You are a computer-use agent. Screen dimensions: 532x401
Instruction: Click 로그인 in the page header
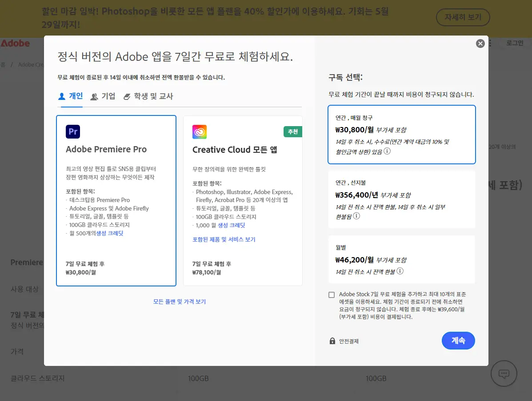[515, 43]
